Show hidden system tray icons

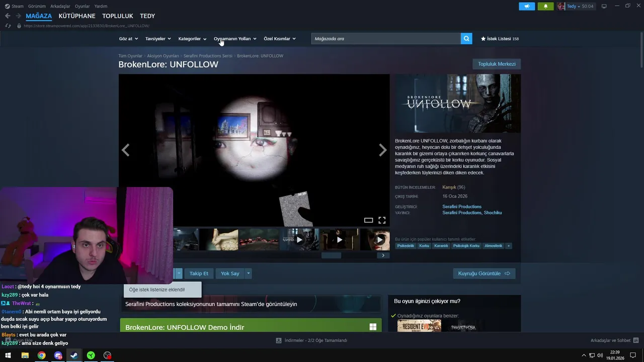pyautogui.click(x=584, y=355)
